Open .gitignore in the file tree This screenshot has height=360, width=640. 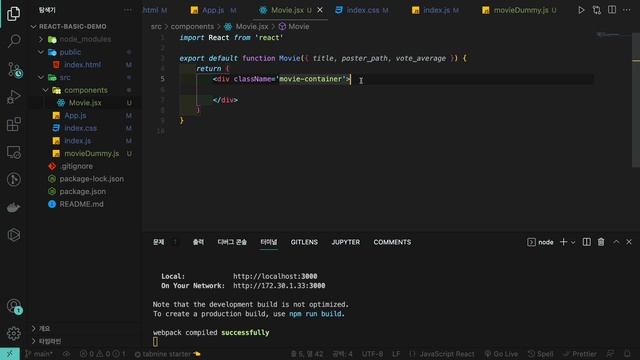pos(76,166)
